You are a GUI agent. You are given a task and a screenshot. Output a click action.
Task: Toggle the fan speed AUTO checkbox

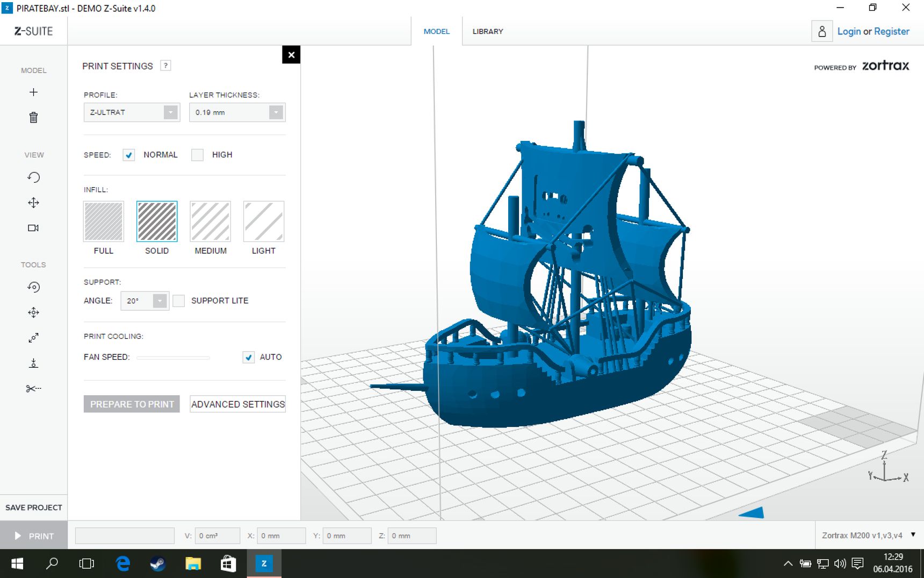248,357
